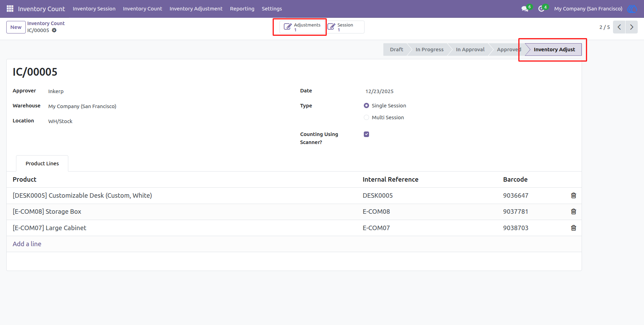
Task: Click the Add a line link
Action: pos(27,244)
